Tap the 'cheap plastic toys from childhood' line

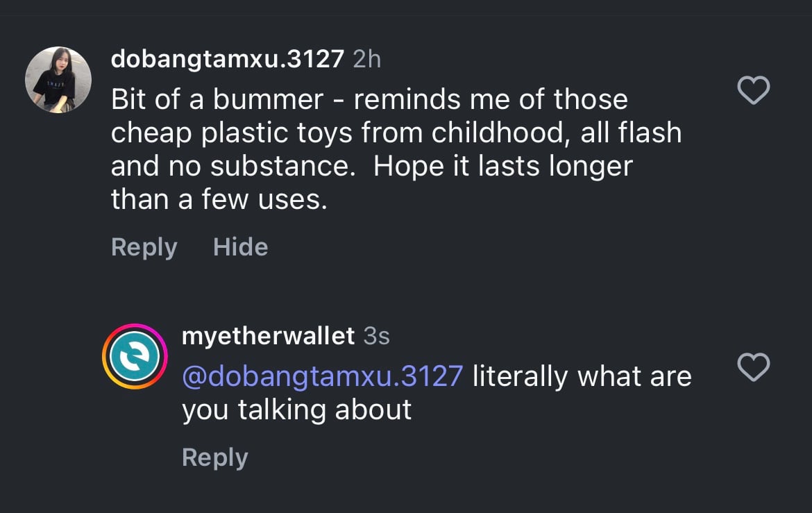396,133
